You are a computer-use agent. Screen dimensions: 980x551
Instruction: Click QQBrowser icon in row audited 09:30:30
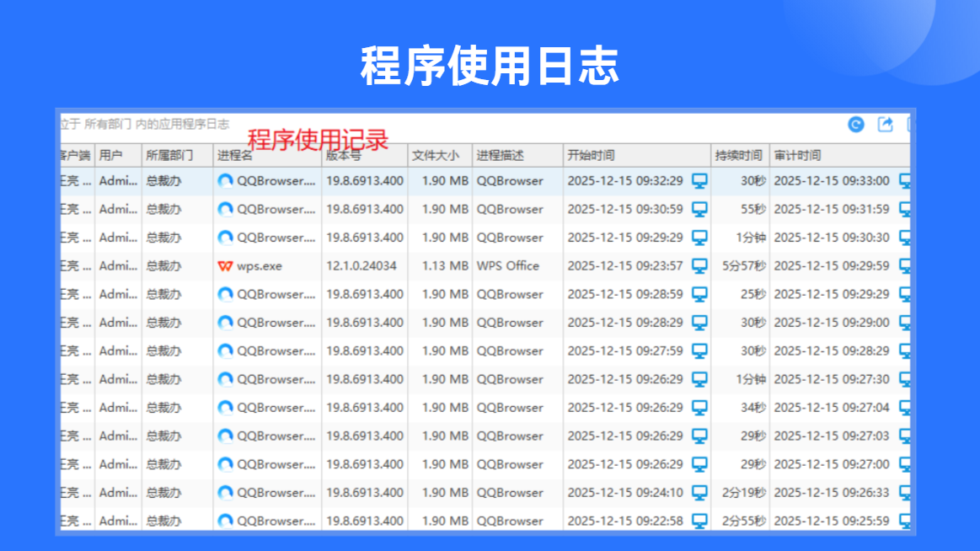[225, 238]
